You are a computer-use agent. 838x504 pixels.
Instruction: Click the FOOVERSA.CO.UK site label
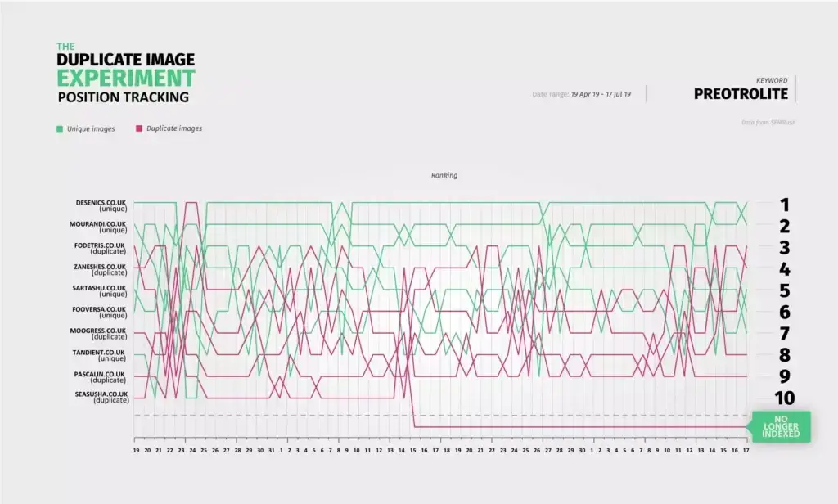pyautogui.click(x=100, y=311)
